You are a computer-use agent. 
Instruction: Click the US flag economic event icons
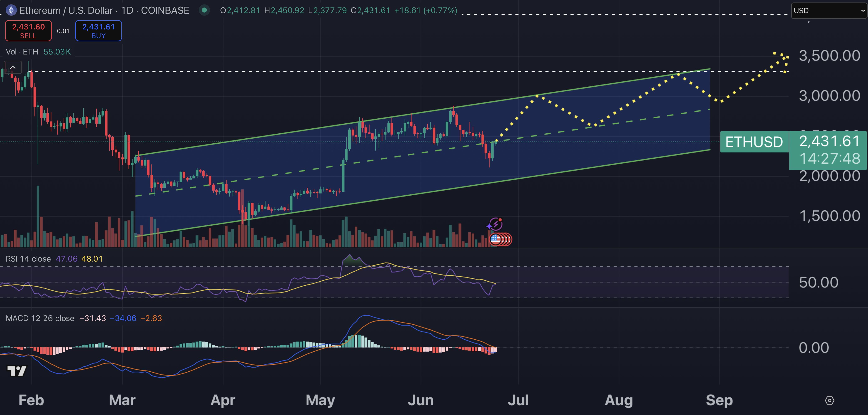click(x=500, y=239)
